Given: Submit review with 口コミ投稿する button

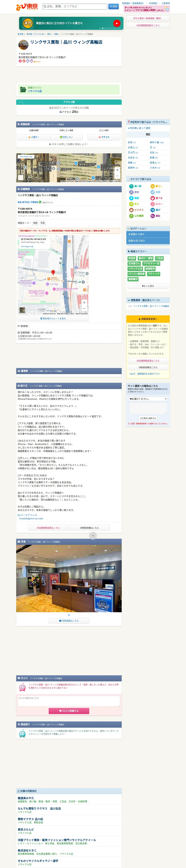Looking at the screenshot, I should click(x=69, y=711).
